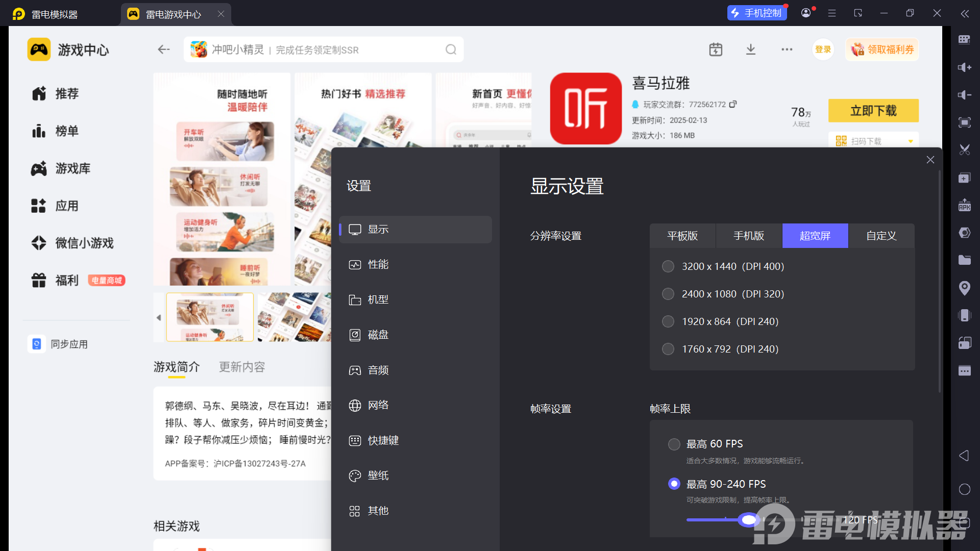Expand the 扫码下载 dropdown arrow
This screenshot has height=551, width=980.
click(911, 141)
